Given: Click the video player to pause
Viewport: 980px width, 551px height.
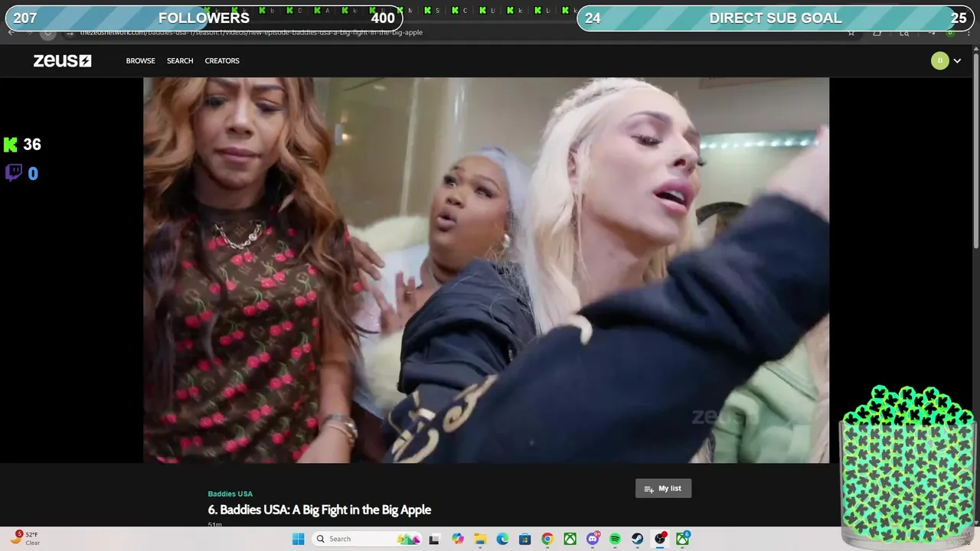Looking at the screenshot, I should point(486,270).
